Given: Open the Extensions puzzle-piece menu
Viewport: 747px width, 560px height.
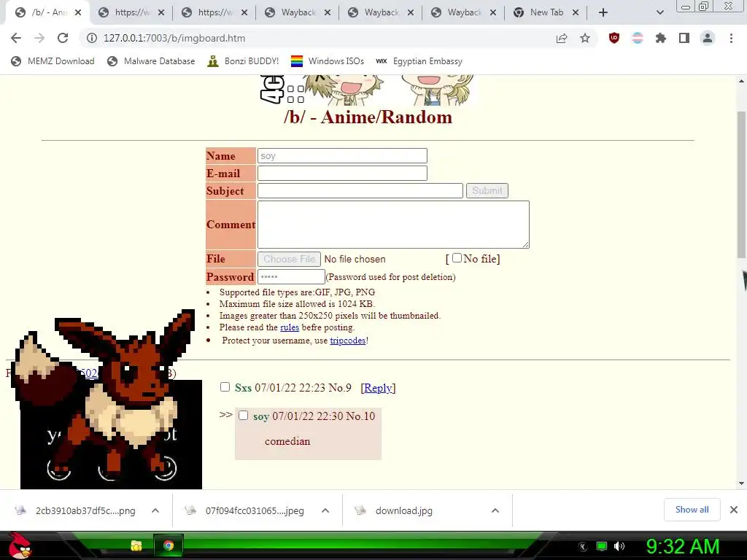Looking at the screenshot, I should pos(660,38).
